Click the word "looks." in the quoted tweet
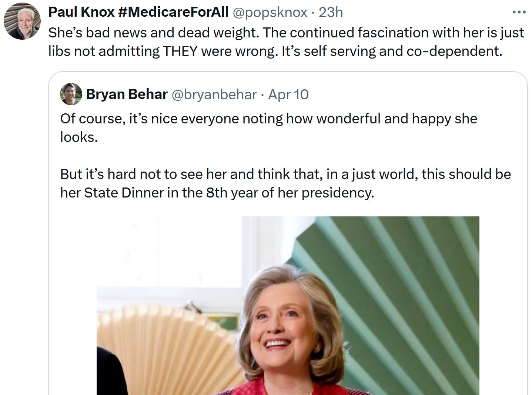The width and height of the screenshot is (532, 395). click(79, 137)
